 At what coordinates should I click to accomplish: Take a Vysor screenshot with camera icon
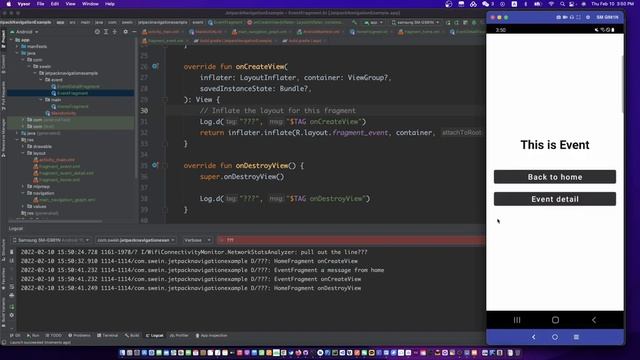(558, 18)
